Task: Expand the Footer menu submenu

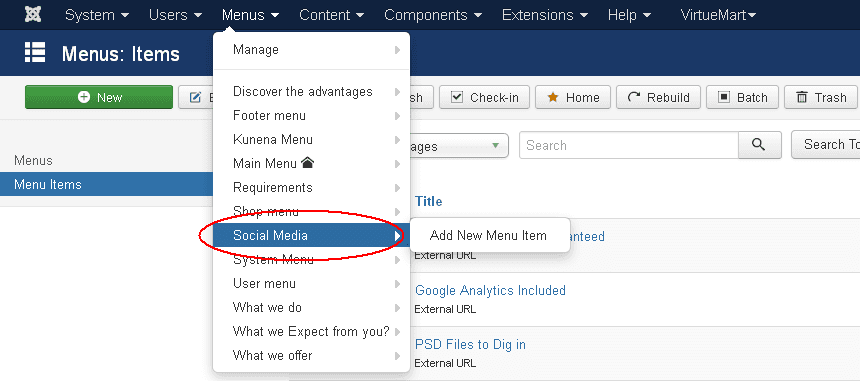Action: [x=312, y=116]
